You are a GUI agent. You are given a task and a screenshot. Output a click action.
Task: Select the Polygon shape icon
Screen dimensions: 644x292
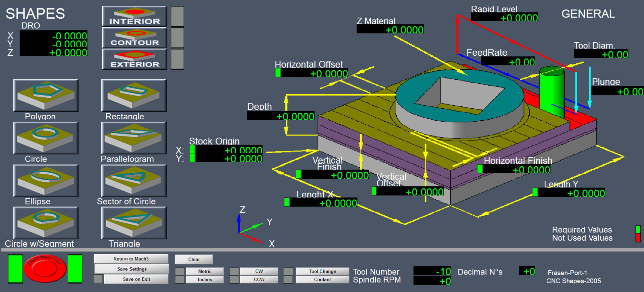click(x=46, y=95)
